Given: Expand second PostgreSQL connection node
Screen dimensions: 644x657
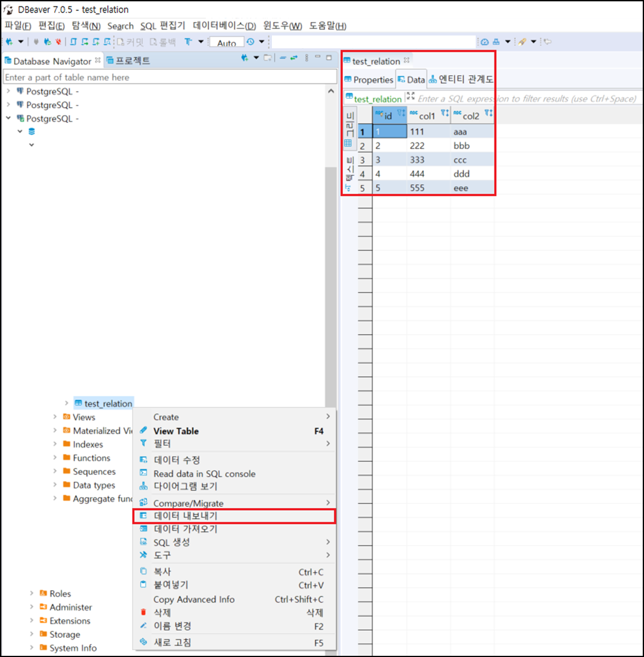Looking at the screenshot, I should click(8, 105).
